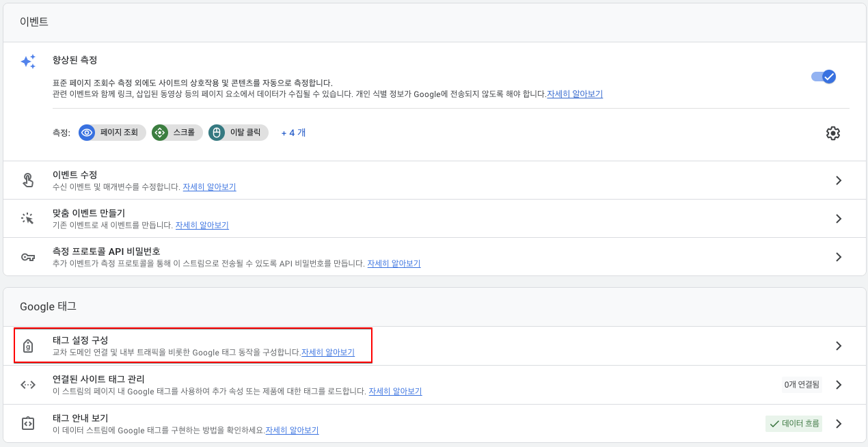Open 자세히 알아보기 link for 연결된 사이트 태그

pyautogui.click(x=395, y=392)
